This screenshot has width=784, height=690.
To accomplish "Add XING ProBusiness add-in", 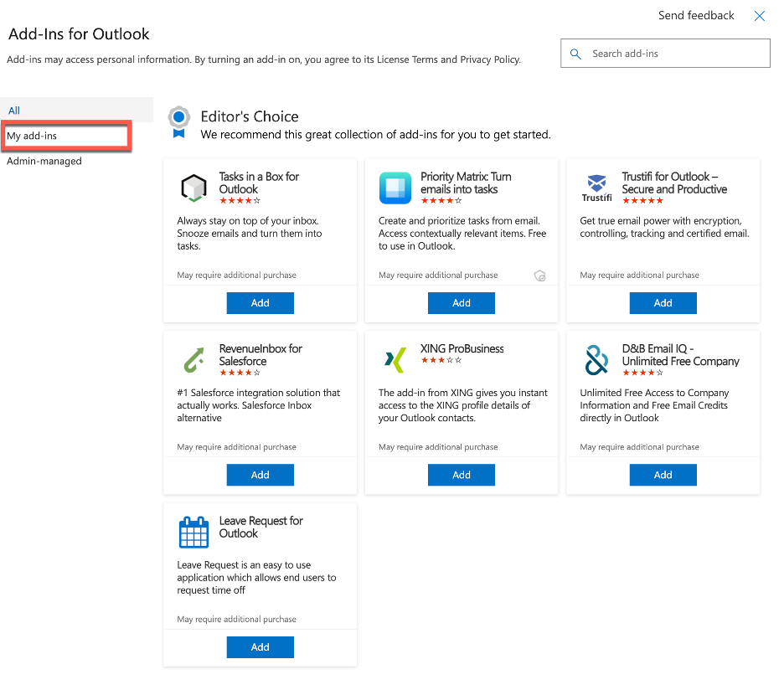I will click(462, 475).
